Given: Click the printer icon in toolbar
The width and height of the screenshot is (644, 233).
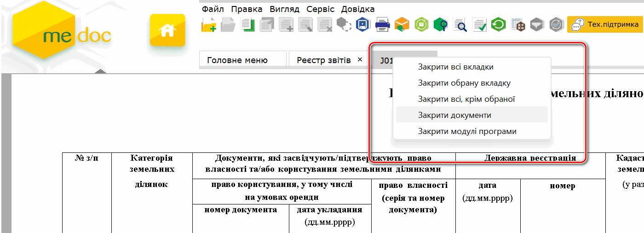Looking at the screenshot, I should click(x=383, y=24).
